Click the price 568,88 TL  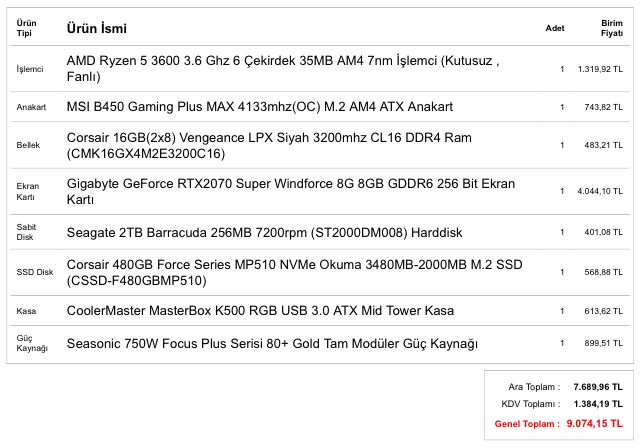[603, 272]
